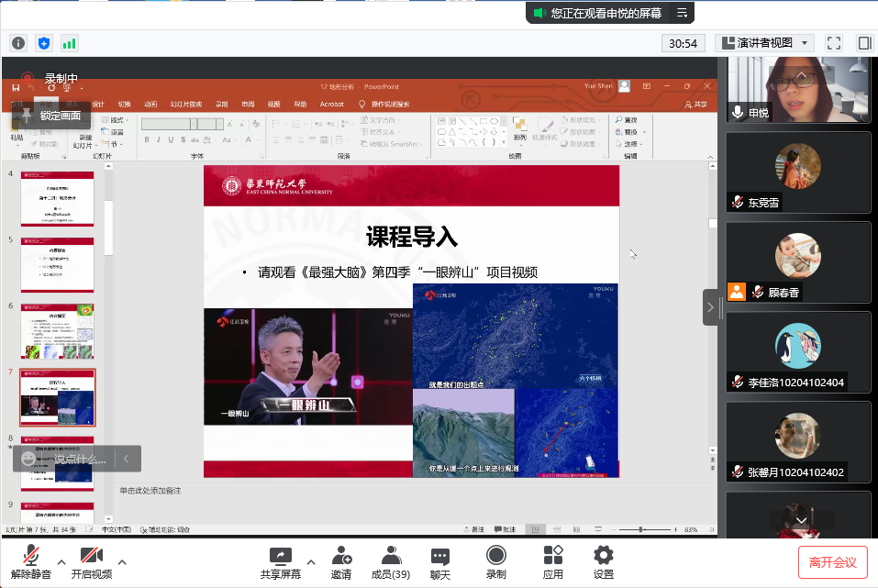
Task: Collapse the PowerPoint ribbon with the caret
Action: pyautogui.click(x=711, y=157)
